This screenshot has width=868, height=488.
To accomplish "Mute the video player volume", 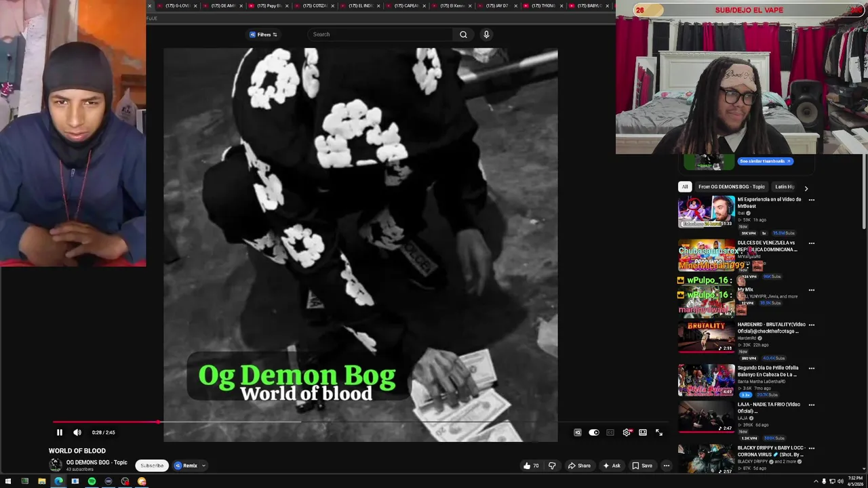I will point(77,432).
